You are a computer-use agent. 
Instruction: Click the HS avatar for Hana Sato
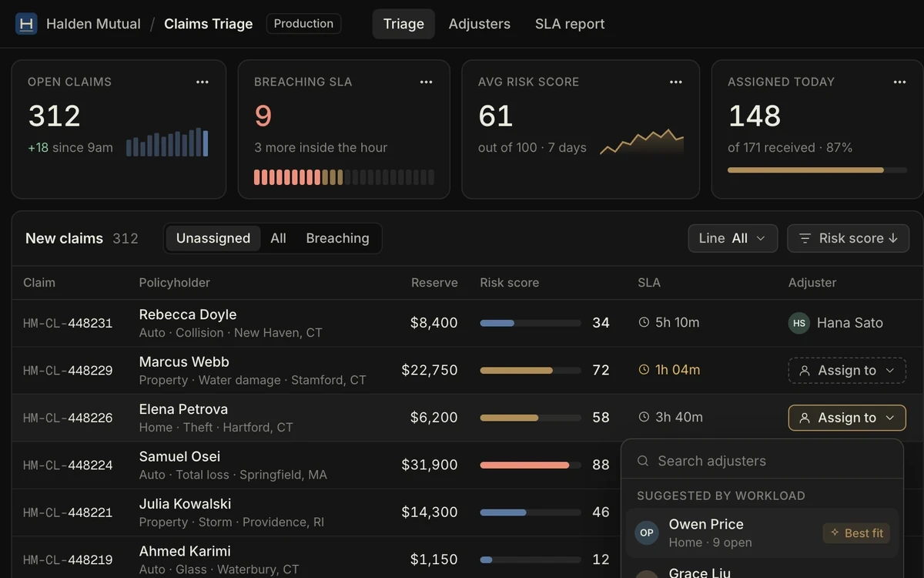[799, 323]
